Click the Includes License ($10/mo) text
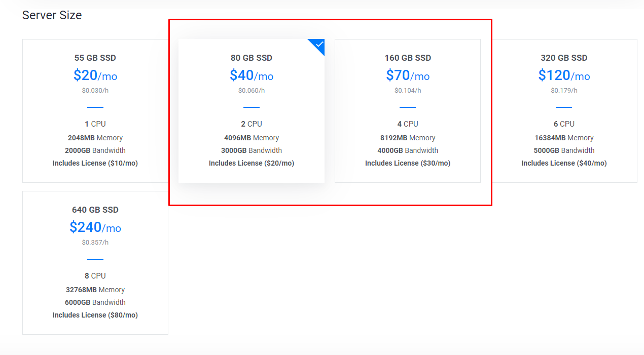Viewport: 644px width, 355px height. point(95,163)
